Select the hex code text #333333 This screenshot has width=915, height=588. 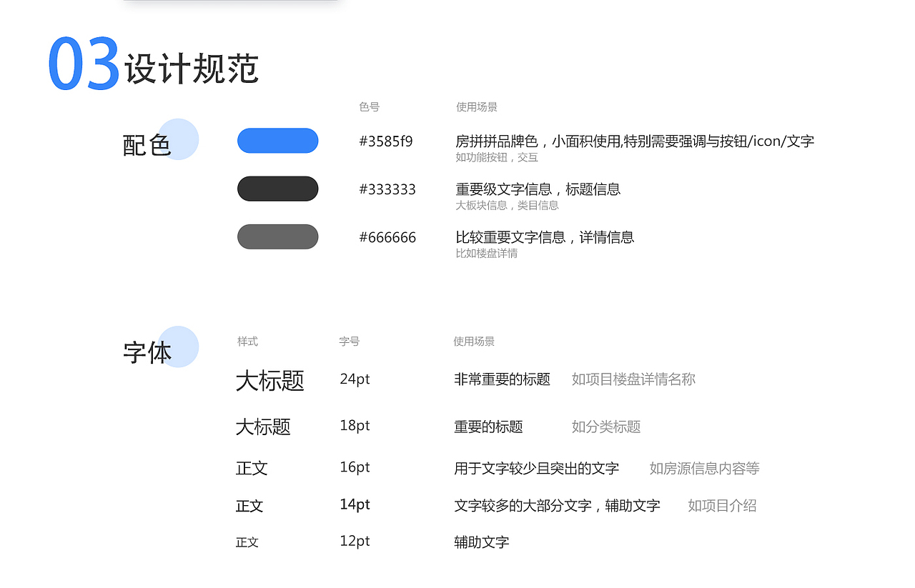(387, 189)
